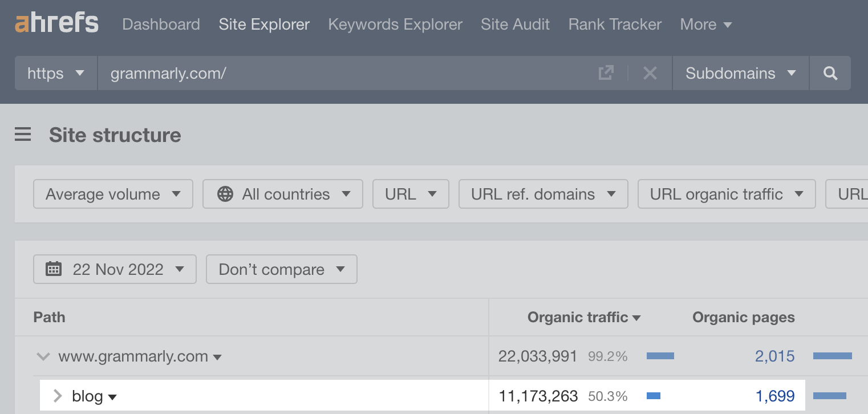Click the ahrefs logo
The image size is (868, 414).
pyautogui.click(x=56, y=23)
